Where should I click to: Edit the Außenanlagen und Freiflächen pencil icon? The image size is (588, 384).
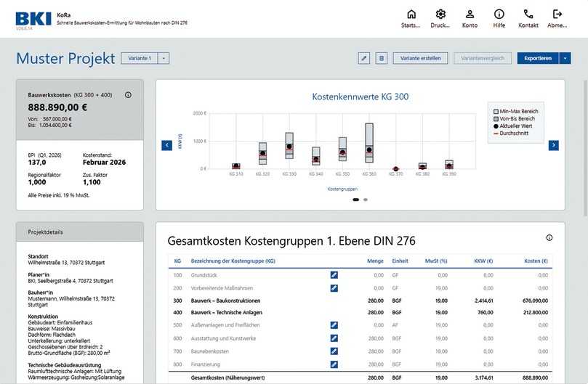click(334, 325)
